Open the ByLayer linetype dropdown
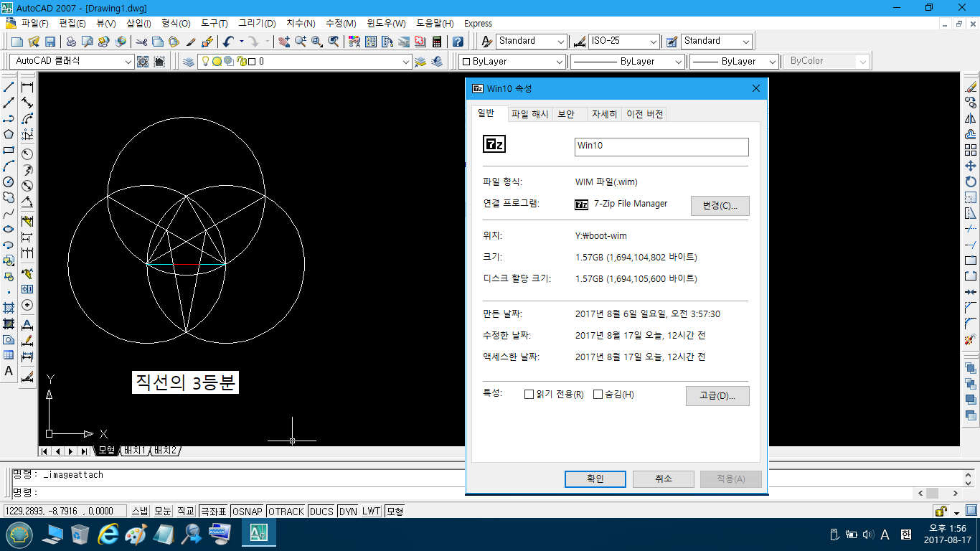This screenshot has height=551, width=980. 679,62
